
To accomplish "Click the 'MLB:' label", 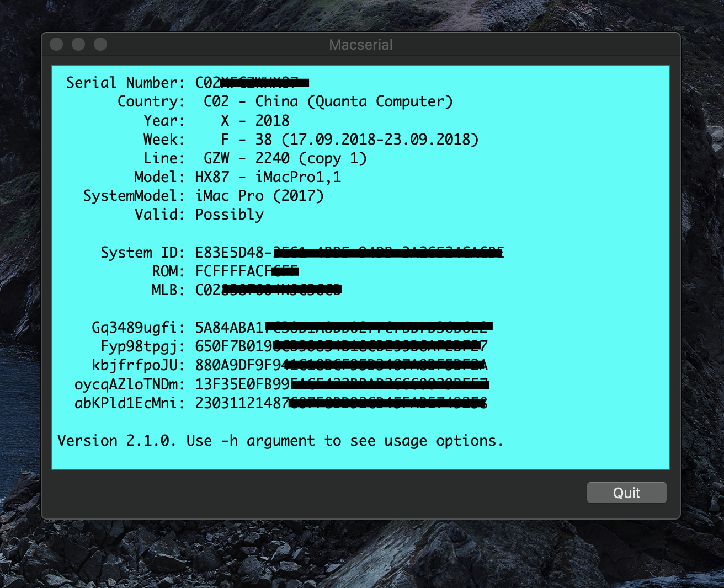I will [x=169, y=290].
